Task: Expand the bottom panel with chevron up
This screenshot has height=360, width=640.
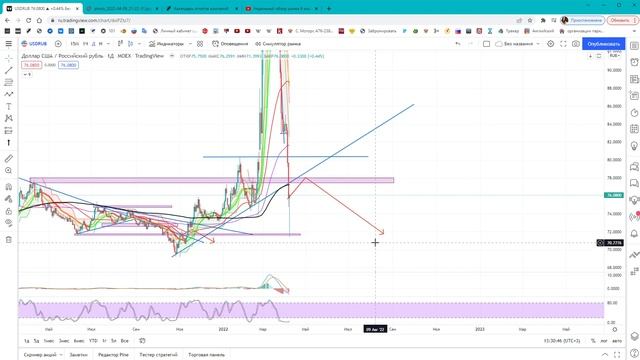Action: [x=605, y=355]
